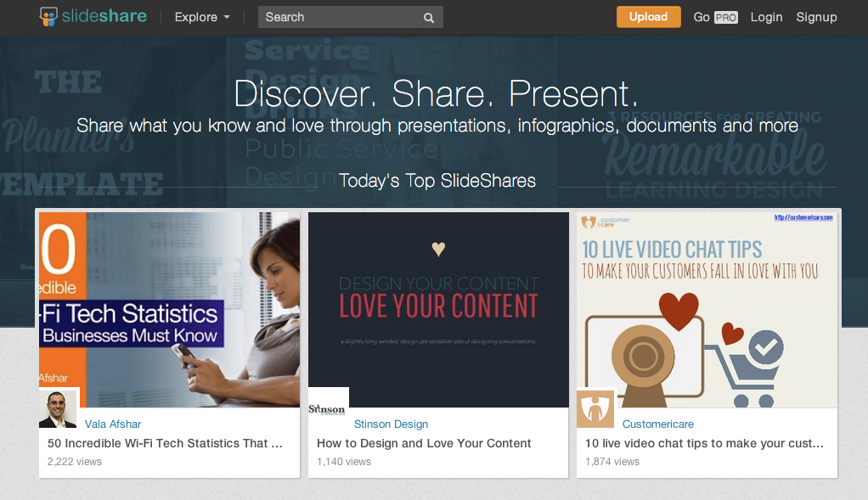Open title '50 Incredible Wi-Fi Tech Statistics That ...'
The width and height of the screenshot is (868, 500).
point(165,443)
